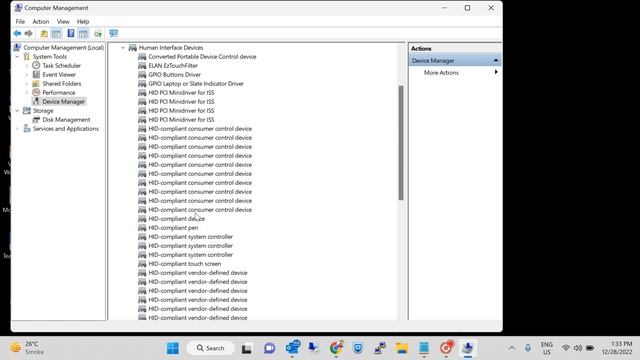Open the Action menu
640x360 pixels.
pyautogui.click(x=40, y=22)
